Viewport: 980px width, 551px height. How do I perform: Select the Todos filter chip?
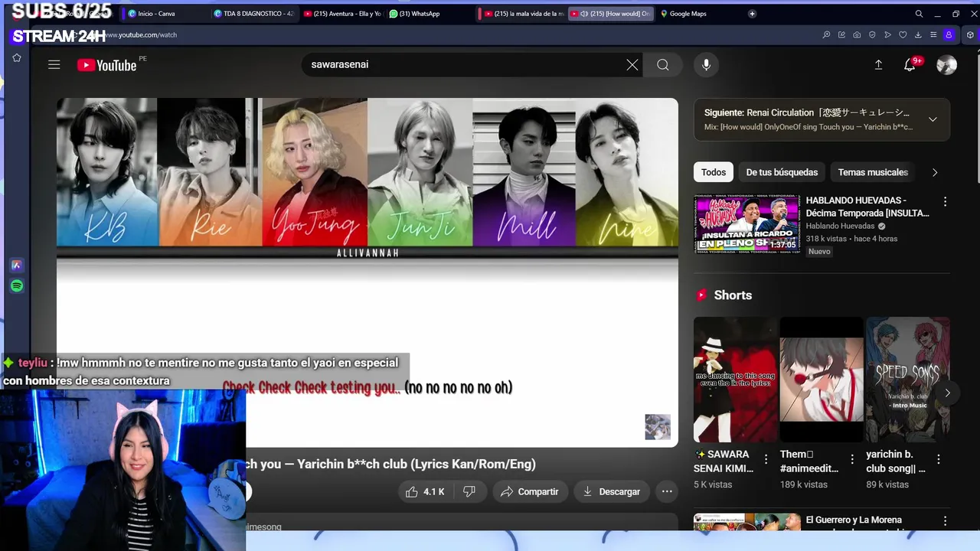point(714,172)
